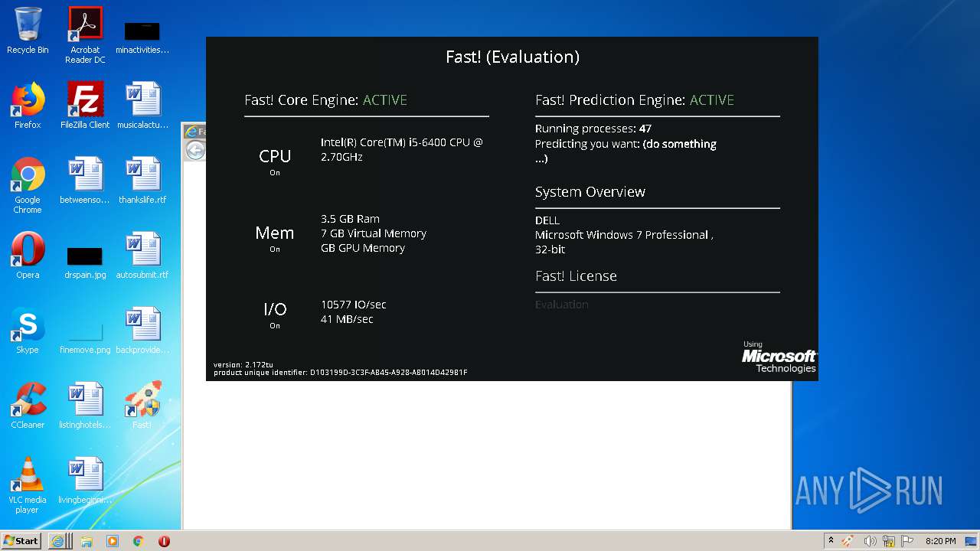Viewport: 980px width, 551px height.
Task: Select the backprovide document icon
Action: point(142,331)
